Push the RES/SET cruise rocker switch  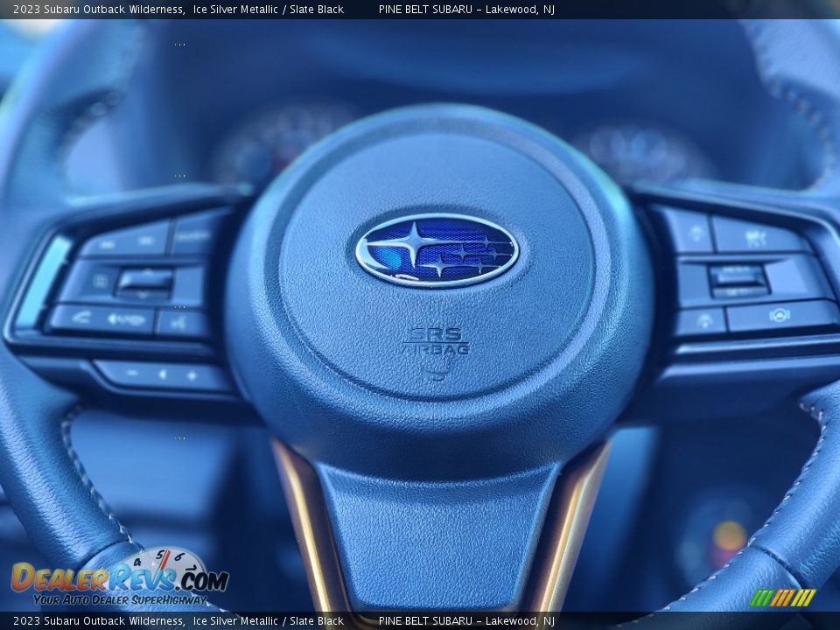coord(737,279)
